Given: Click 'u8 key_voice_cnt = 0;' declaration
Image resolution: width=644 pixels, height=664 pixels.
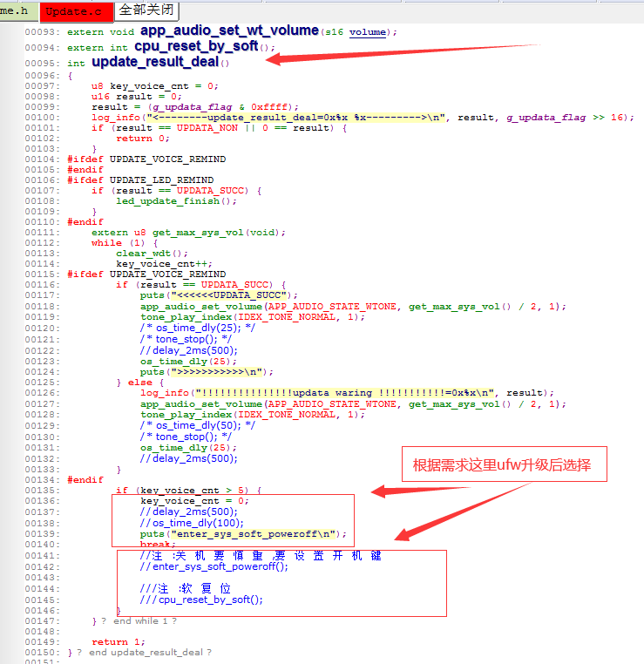Looking at the screenshot, I should [155, 86].
